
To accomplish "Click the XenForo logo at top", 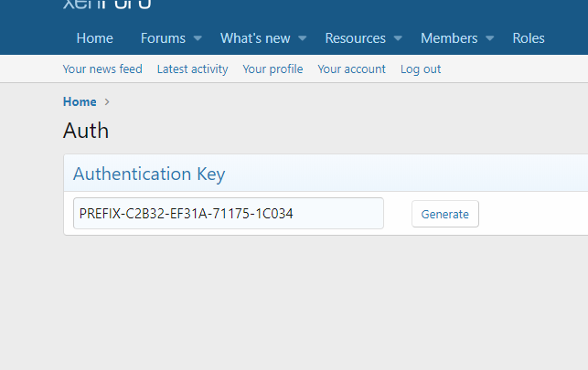I will [x=107, y=4].
